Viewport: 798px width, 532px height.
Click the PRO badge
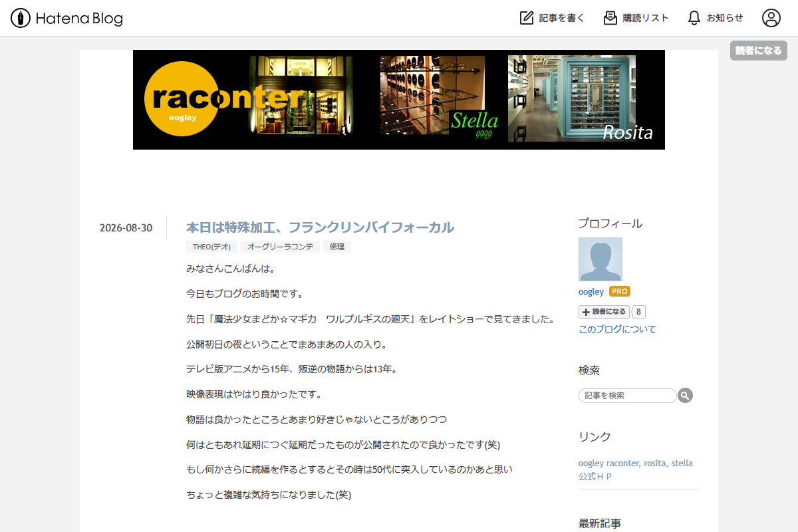620,291
